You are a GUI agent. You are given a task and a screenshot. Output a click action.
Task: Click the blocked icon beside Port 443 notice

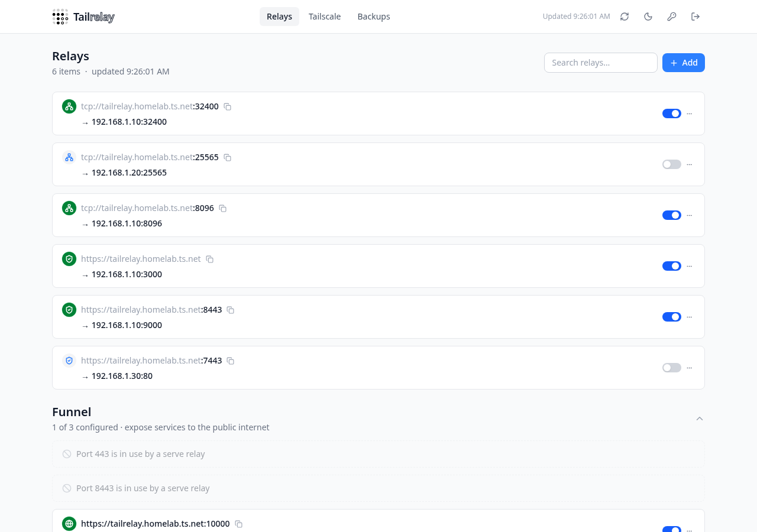[67, 454]
